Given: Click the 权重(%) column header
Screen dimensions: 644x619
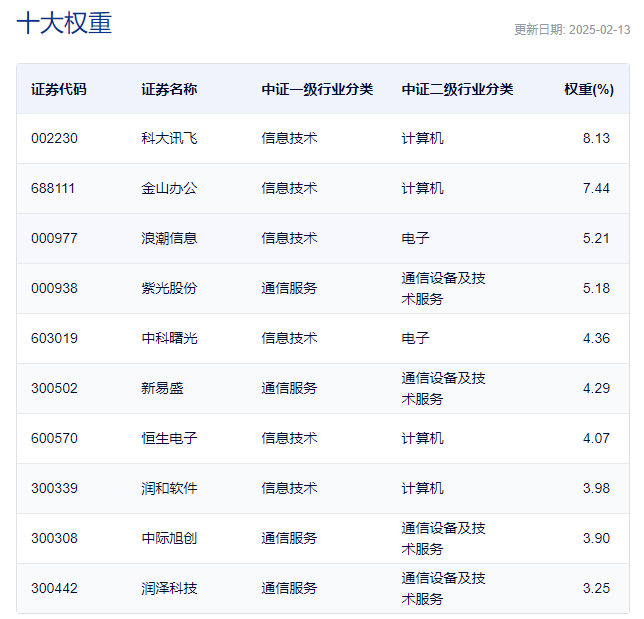Looking at the screenshot, I should (589, 89).
